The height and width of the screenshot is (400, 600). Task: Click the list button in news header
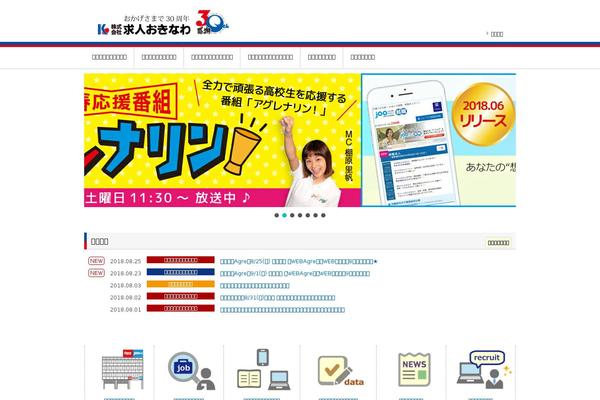click(499, 243)
